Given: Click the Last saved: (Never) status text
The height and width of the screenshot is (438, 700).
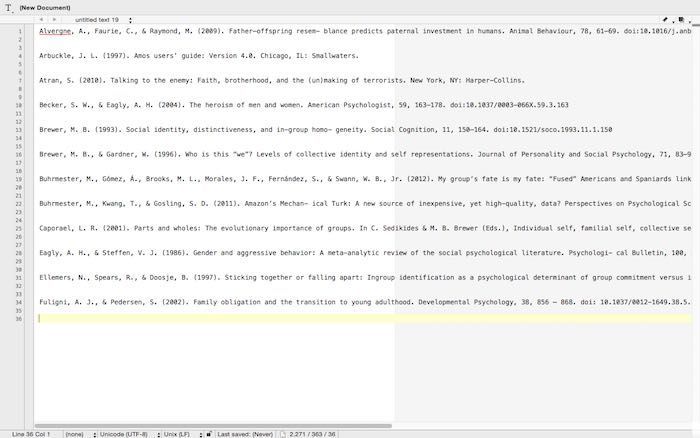Looking at the screenshot, I should 245,434.
